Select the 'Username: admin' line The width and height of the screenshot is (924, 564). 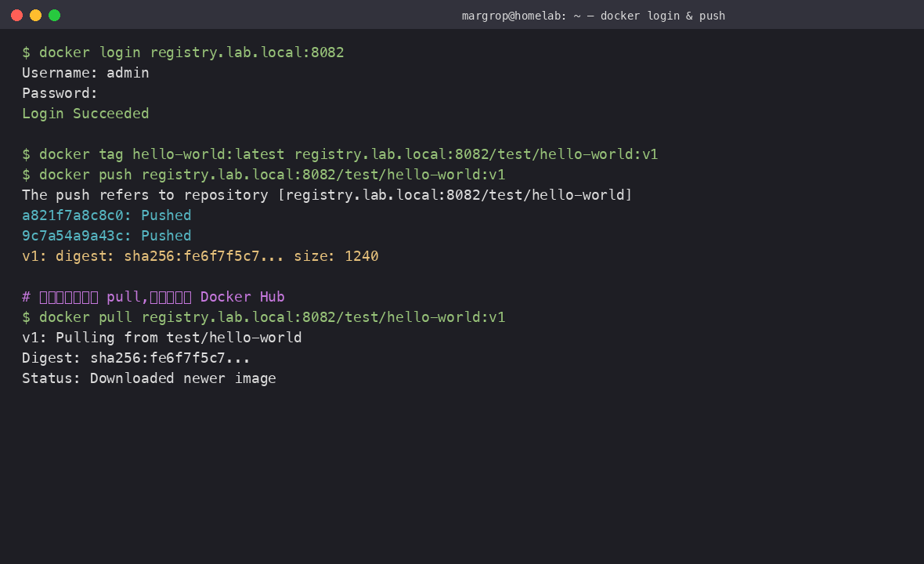point(85,73)
